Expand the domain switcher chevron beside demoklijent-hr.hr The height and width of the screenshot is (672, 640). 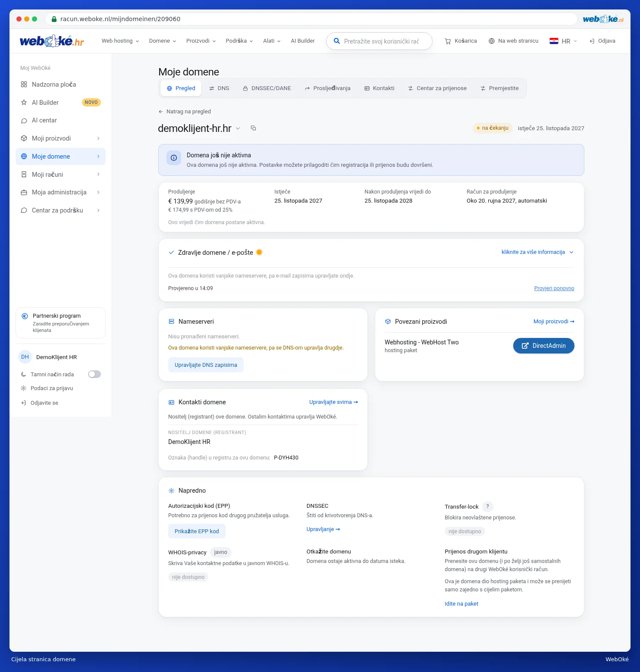pos(238,128)
